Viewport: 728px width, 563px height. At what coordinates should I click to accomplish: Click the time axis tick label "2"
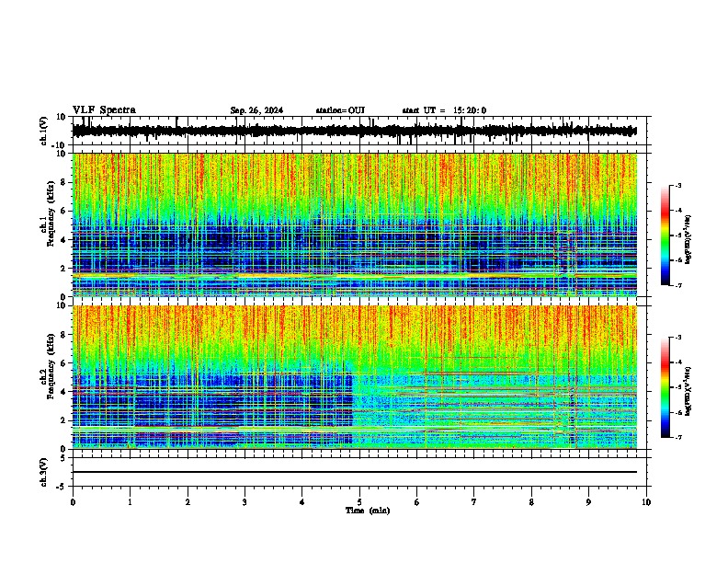click(188, 502)
